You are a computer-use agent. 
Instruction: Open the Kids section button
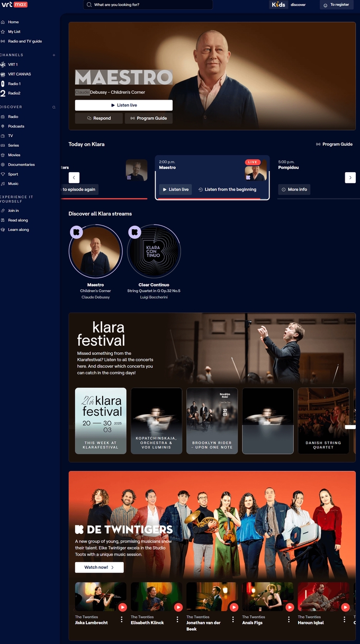[278, 5]
